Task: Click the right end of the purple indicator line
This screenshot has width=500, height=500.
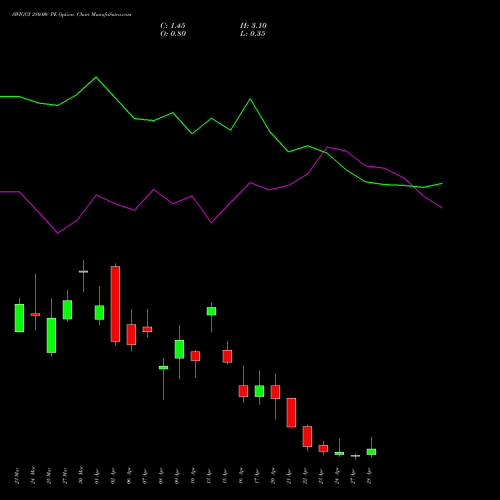Action: click(442, 207)
